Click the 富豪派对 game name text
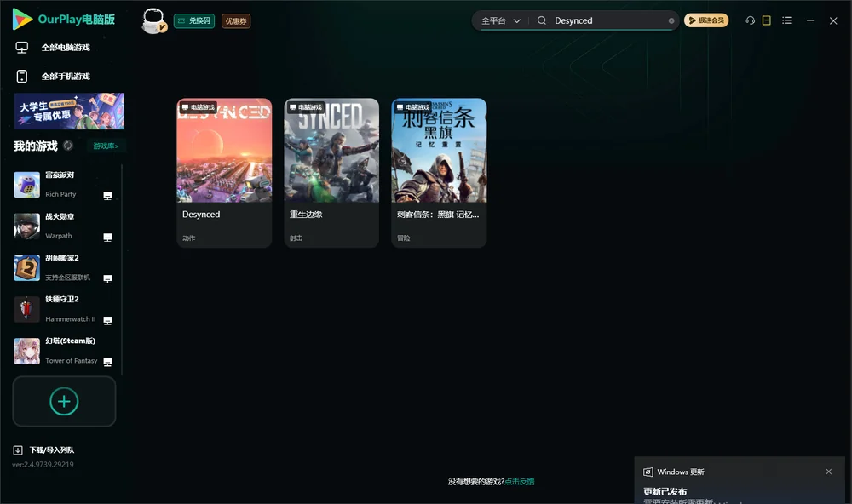The image size is (852, 504). click(60, 175)
